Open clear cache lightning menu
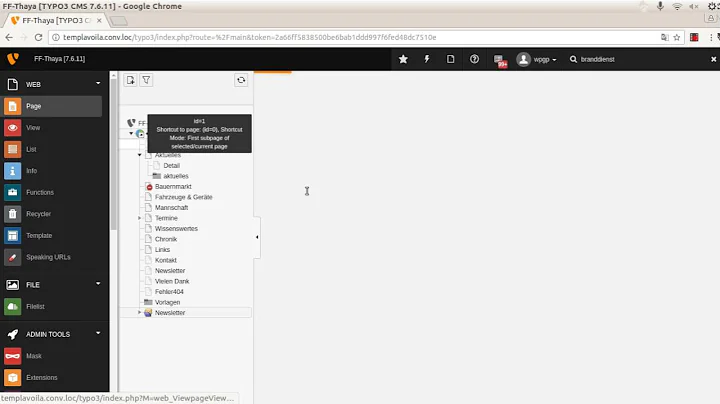The height and width of the screenshot is (404, 720). (x=427, y=59)
